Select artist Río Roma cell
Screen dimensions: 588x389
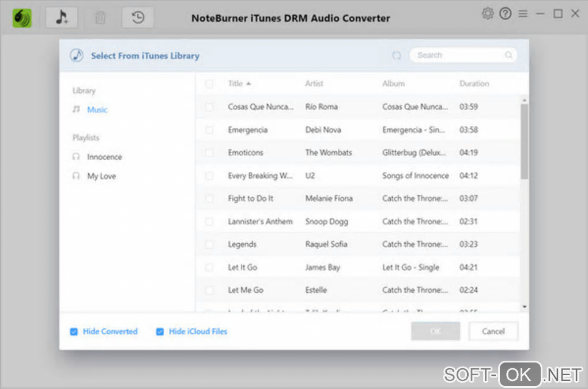tap(321, 107)
